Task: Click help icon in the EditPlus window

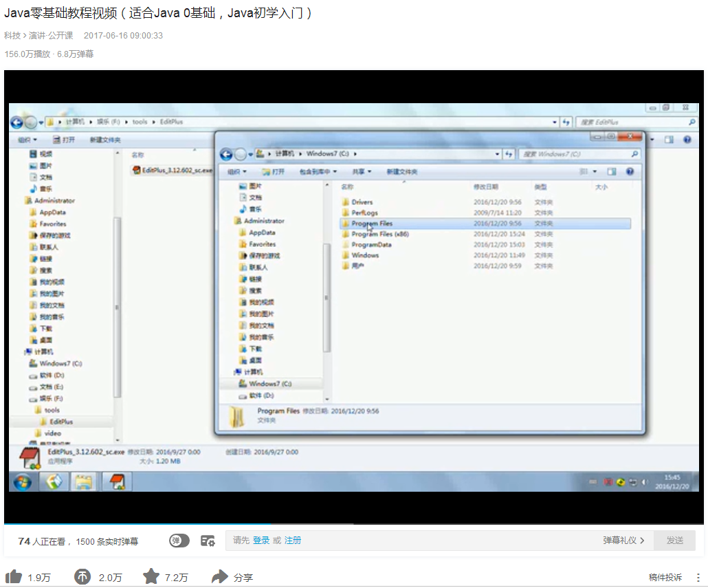Action: (687, 140)
